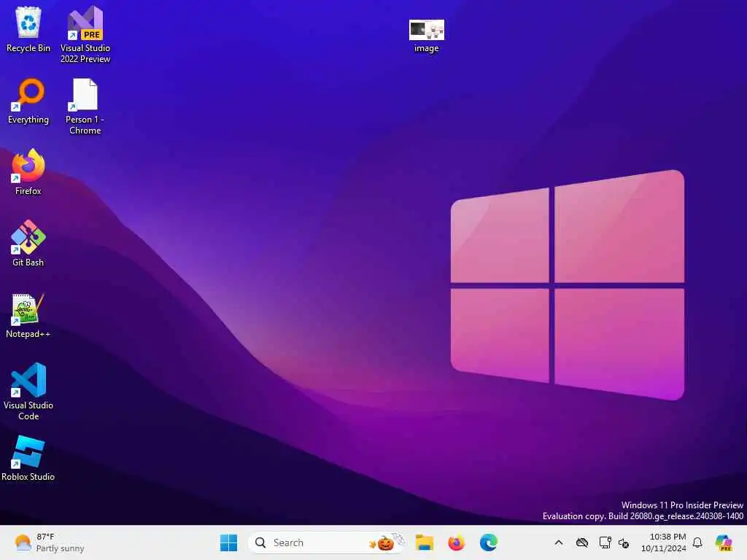Open the weather widget showing 87°F

pos(50,542)
